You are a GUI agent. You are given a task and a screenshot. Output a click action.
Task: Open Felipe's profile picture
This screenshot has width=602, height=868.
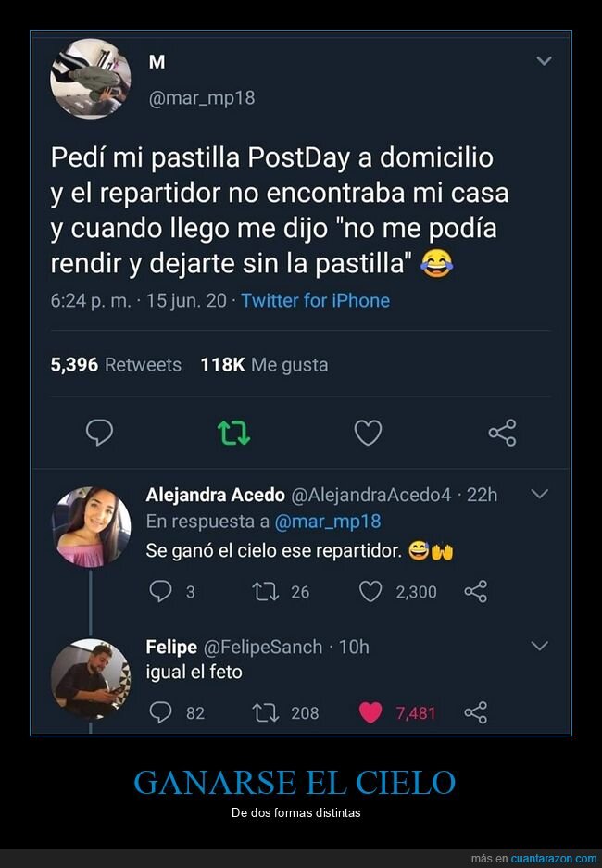[x=91, y=678]
